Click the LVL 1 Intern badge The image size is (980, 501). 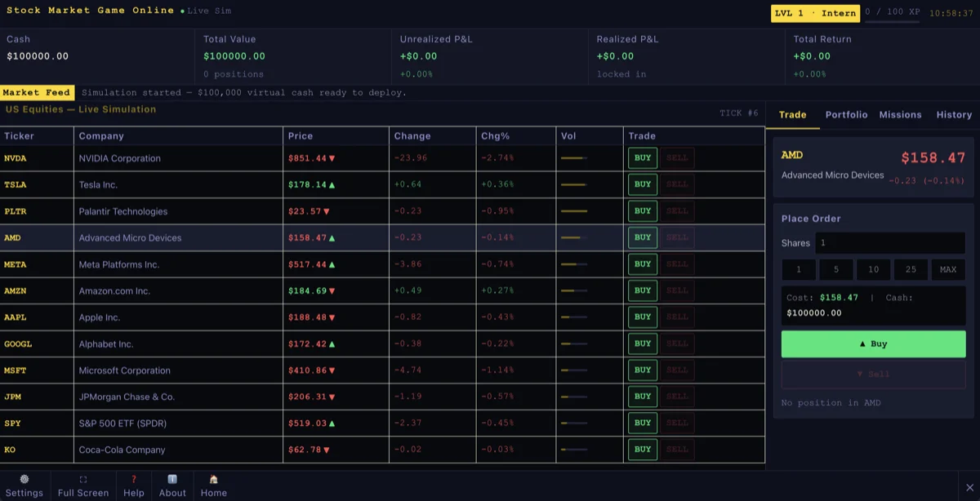[815, 13]
